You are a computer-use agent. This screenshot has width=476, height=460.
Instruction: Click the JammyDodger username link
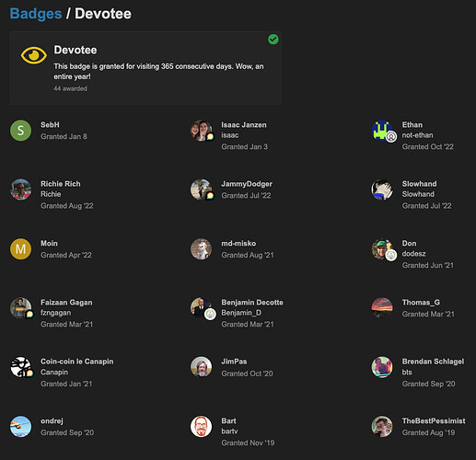pos(247,184)
